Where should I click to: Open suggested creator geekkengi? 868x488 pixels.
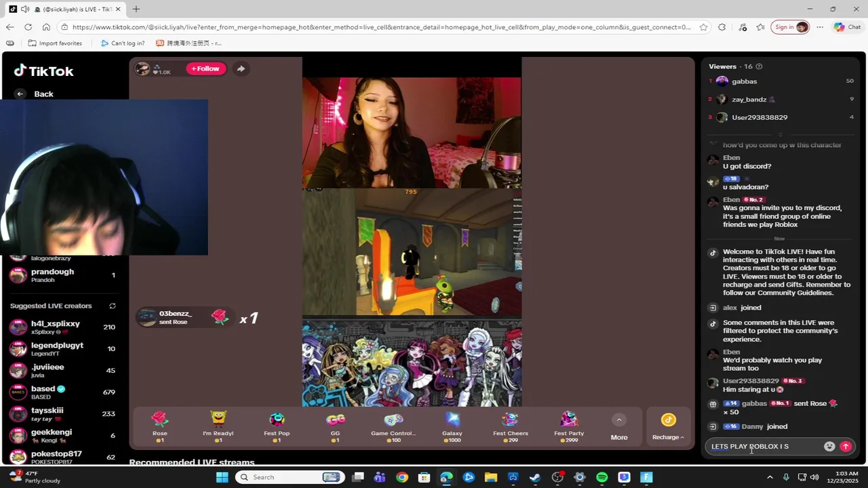coord(62,436)
